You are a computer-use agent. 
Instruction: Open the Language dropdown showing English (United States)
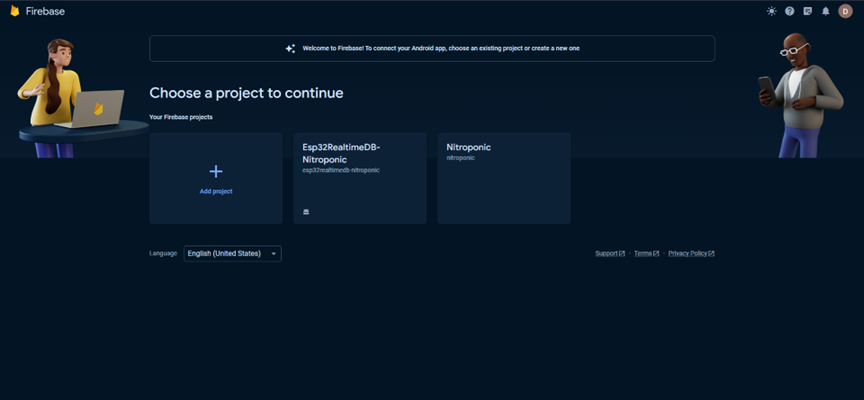click(x=233, y=253)
